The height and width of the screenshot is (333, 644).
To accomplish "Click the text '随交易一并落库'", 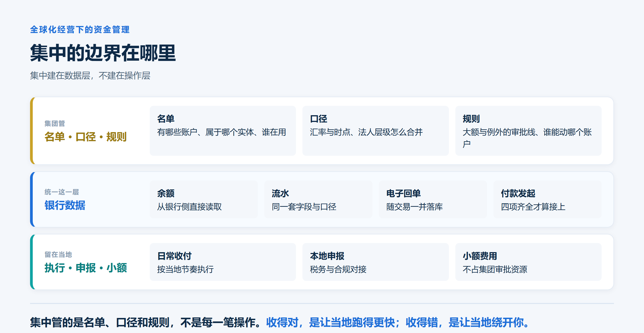I will tap(415, 207).
